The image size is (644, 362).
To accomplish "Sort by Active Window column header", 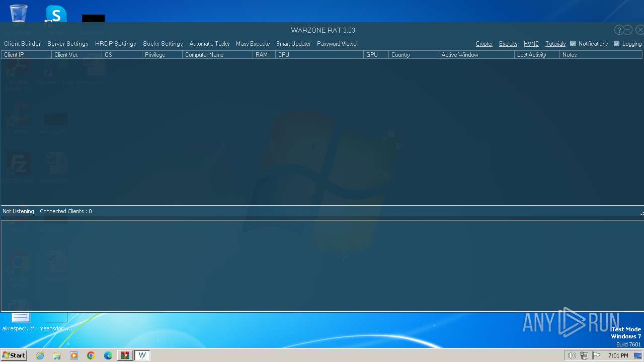I will pyautogui.click(x=476, y=55).
